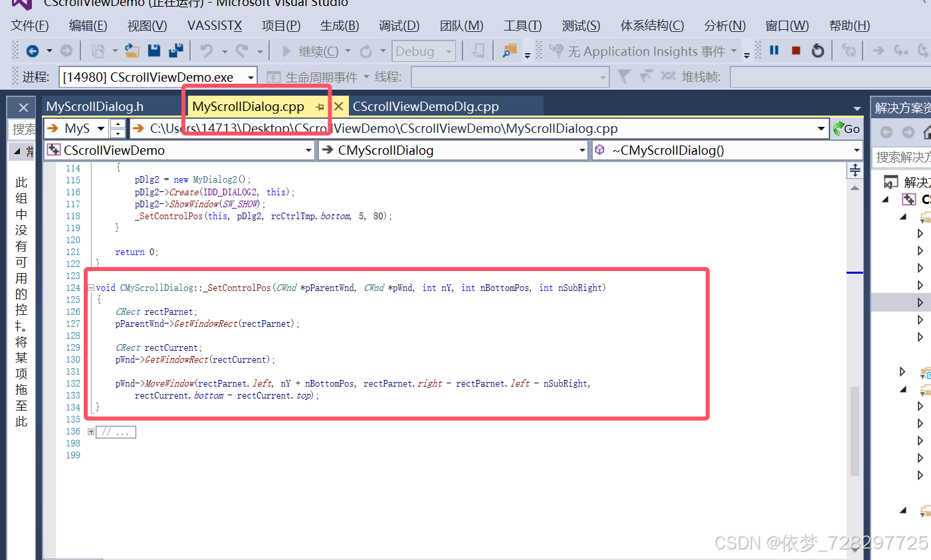Viewport: 931px width, 560px height.
Task: Open the 文件(F) menu
Action: click(x=30, y=25)
